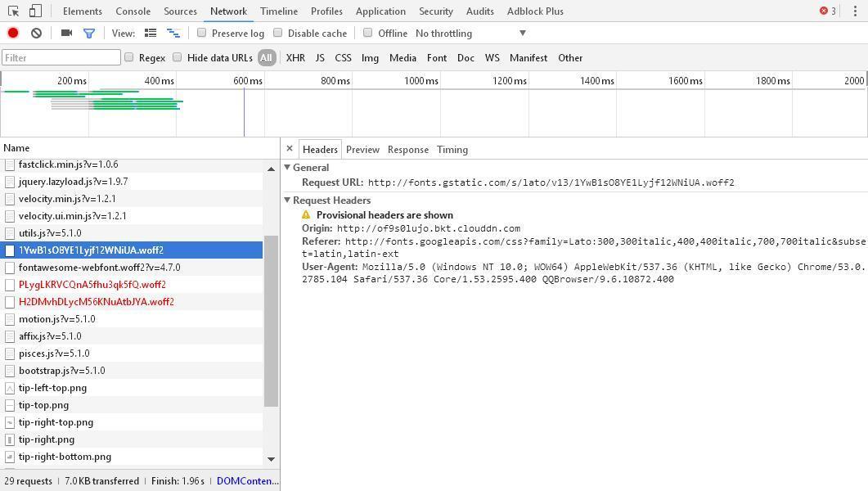This screenshot has height=491, width=868.
Task: Click the file icon beside fontawesome-webfont.woff2
Action: pyautogui.click(x=10, y=268)
